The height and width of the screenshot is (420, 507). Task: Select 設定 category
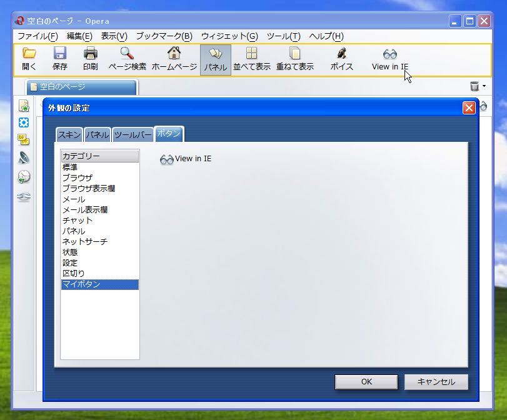pyautogui.click(x=100, y=263)
